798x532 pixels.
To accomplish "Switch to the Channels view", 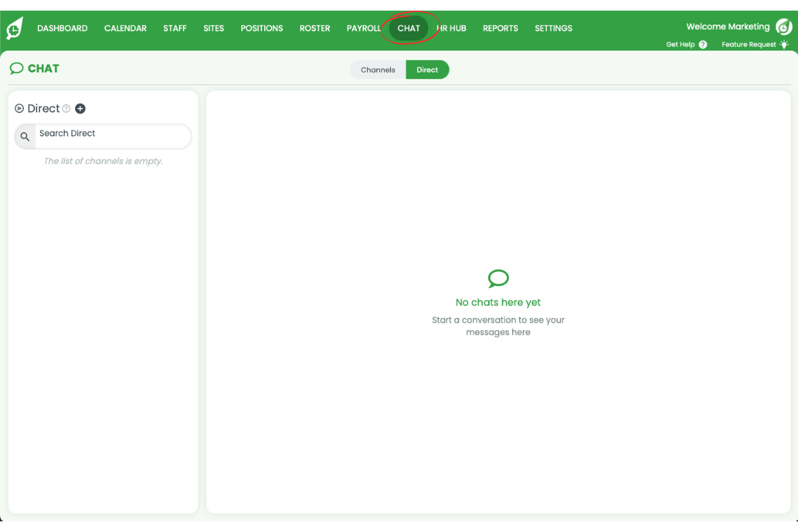I will pos(377,69).
